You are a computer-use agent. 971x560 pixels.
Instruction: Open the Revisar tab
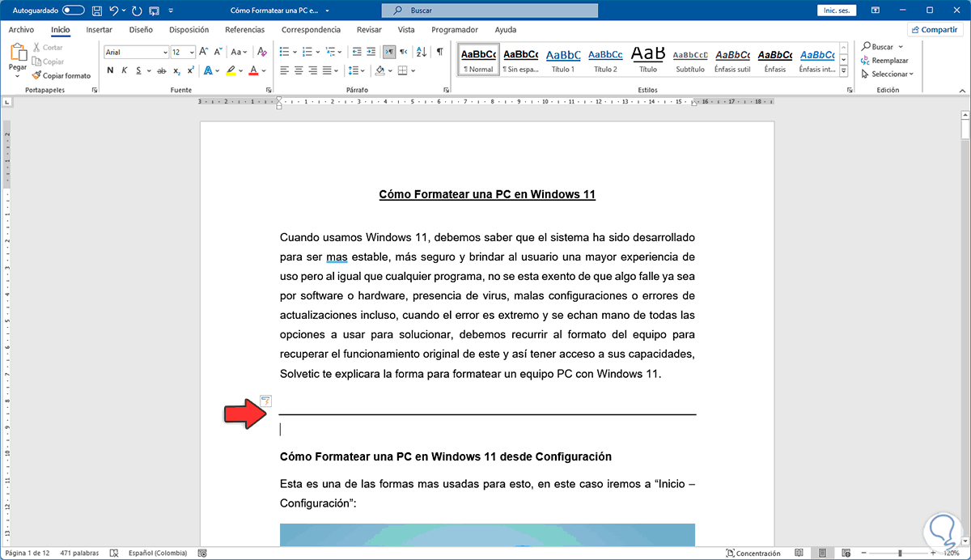coord(369,29)
